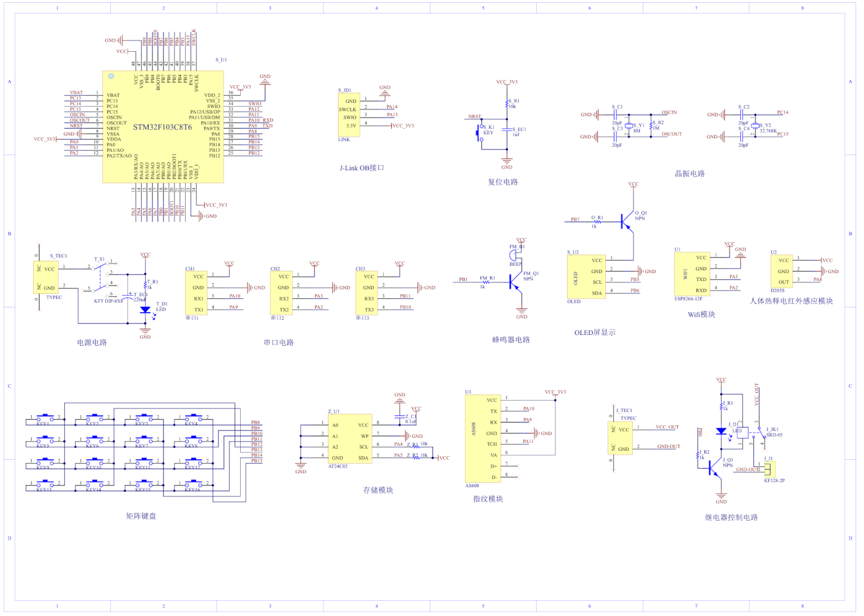Viewport: 864px width, 616px height.
Task: Click the PA10_RXD net label
Action: [260, 120]
